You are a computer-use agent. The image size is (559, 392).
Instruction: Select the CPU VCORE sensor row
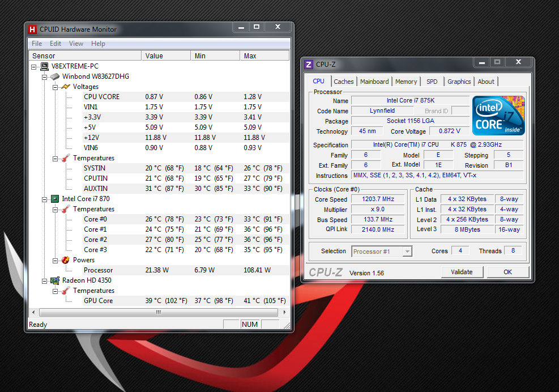[x=102, y=97]
